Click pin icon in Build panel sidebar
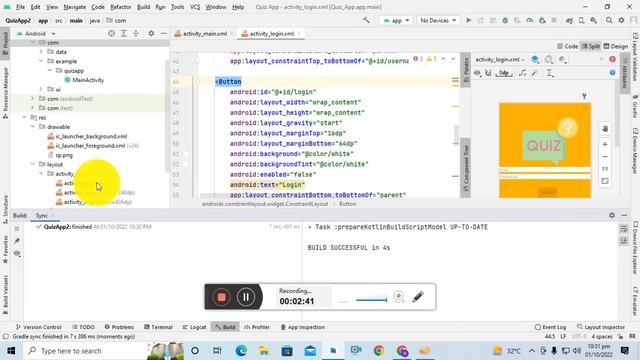Viewport: 640px width, 360px height. click(17, 241)
